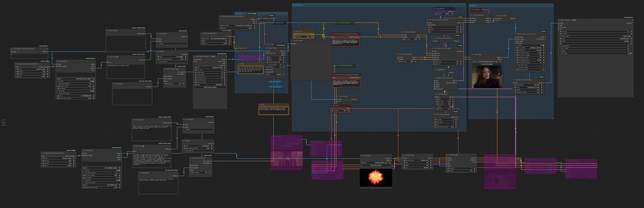Open help for Get Images From Batch Indexed
The image size is (644, 208).
(47, 49)
